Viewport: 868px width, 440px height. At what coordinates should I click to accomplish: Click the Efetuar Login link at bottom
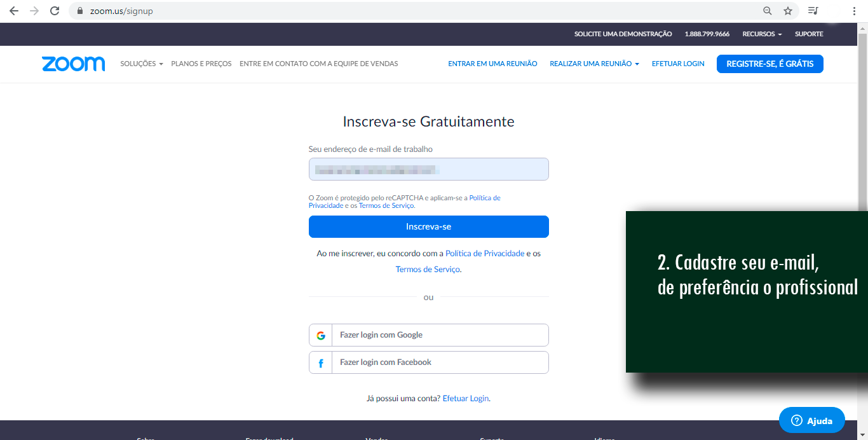(x=466, y=398)
